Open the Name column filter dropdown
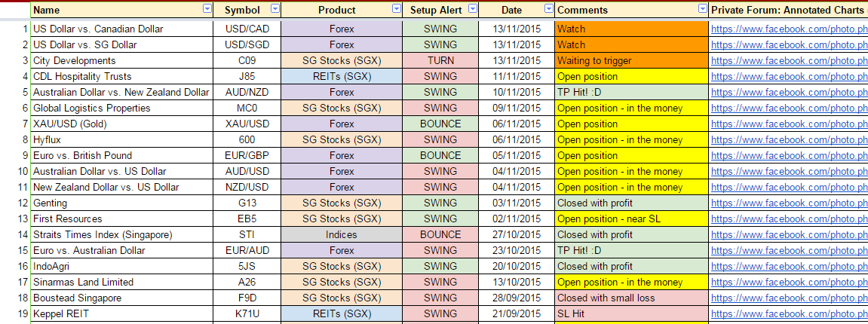This screenshot has height=324, width=868. tap(208, 9)
